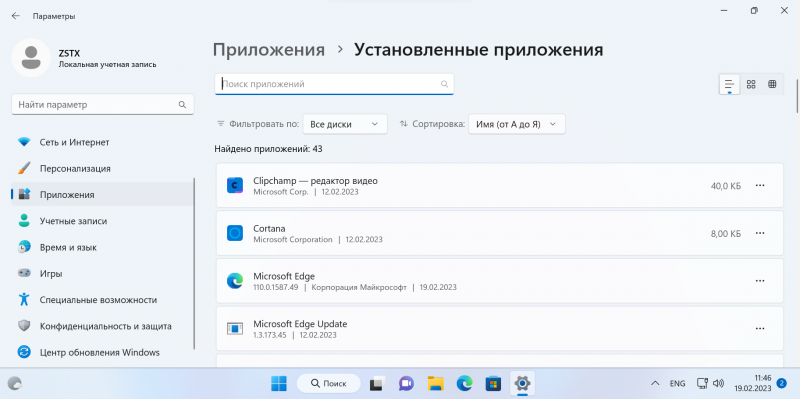Viewport: 800px width, 399px height.
Task: Launch Microsoft Edge from taskbar
Action: (464, 383)
